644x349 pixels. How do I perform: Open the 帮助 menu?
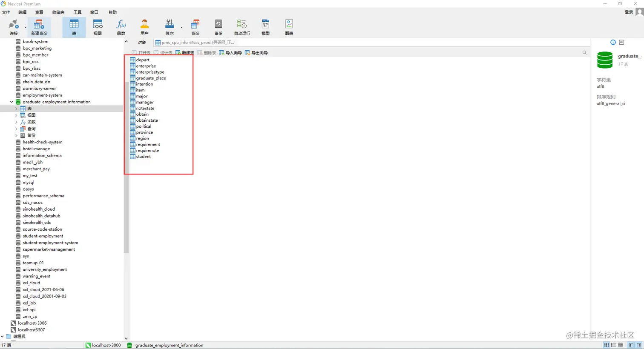point(112,12)
